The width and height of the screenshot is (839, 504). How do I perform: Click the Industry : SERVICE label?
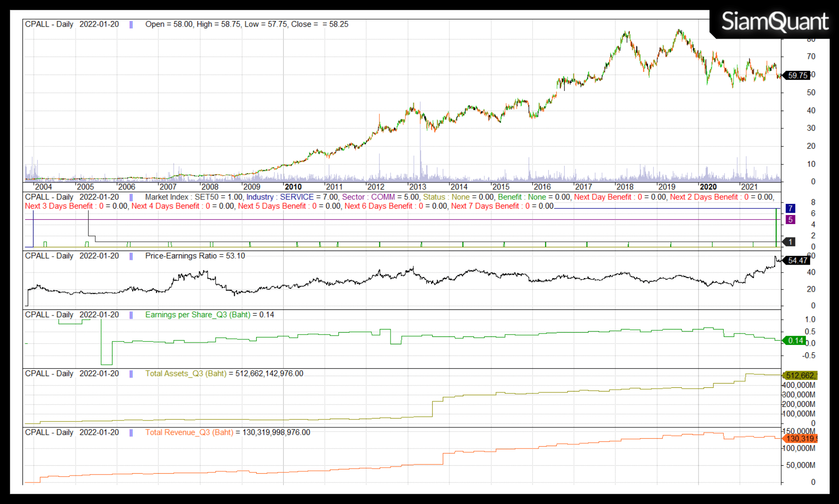point(280,197)
